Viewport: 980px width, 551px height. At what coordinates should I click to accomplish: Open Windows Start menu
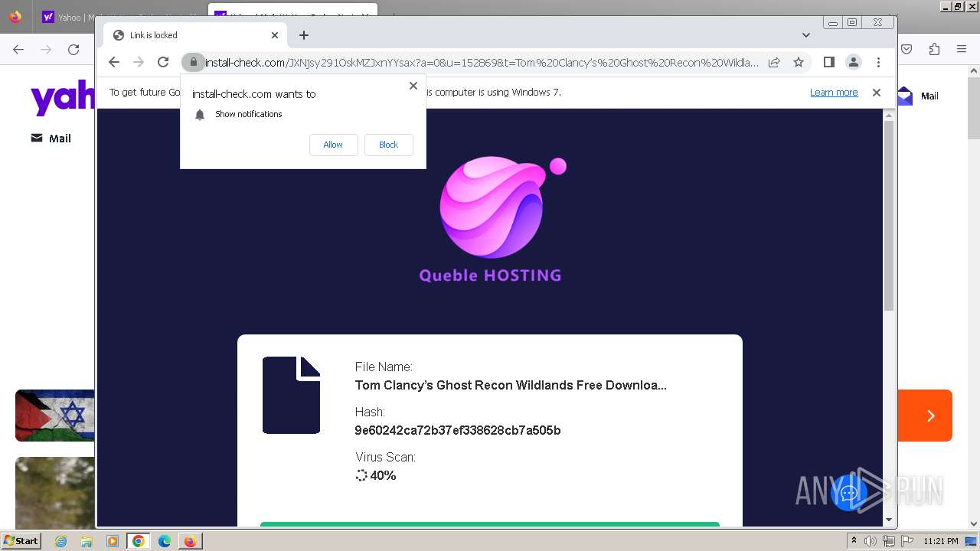21,540
